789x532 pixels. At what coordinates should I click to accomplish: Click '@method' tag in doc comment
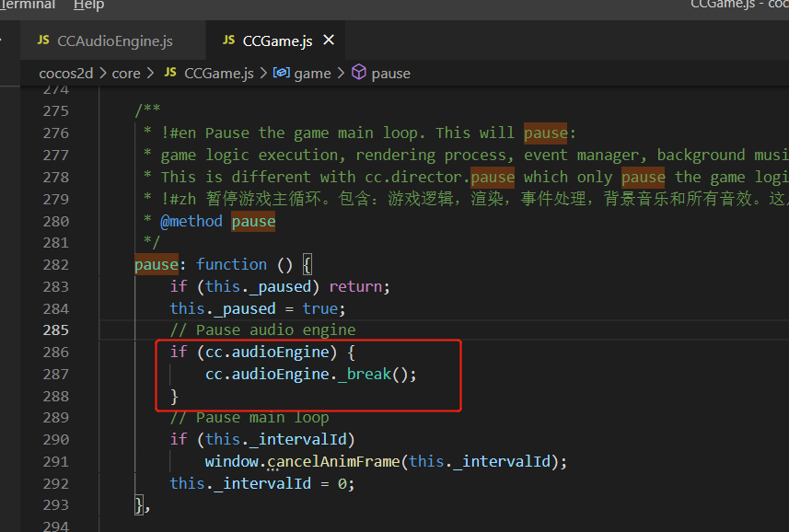(191, 221)
